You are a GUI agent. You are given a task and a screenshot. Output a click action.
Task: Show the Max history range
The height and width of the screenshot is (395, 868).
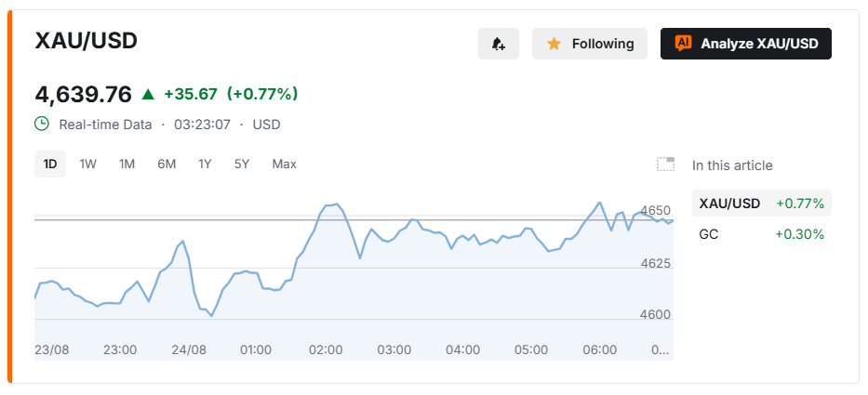click(285, 165)
